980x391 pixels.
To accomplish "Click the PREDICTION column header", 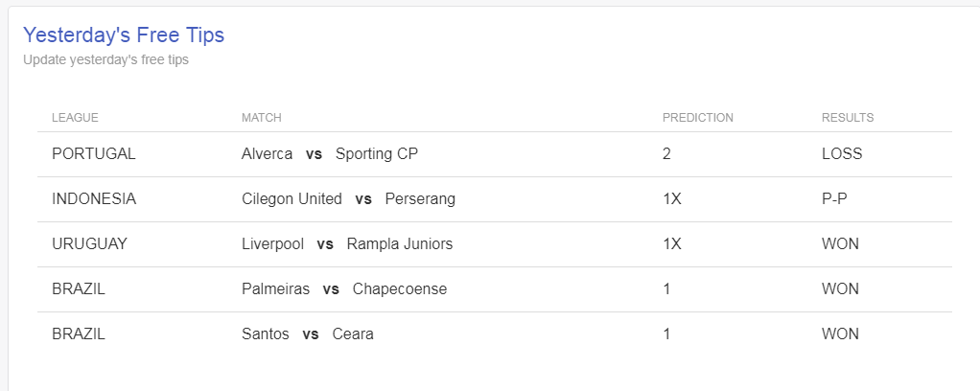I will [x=697, y=118].
